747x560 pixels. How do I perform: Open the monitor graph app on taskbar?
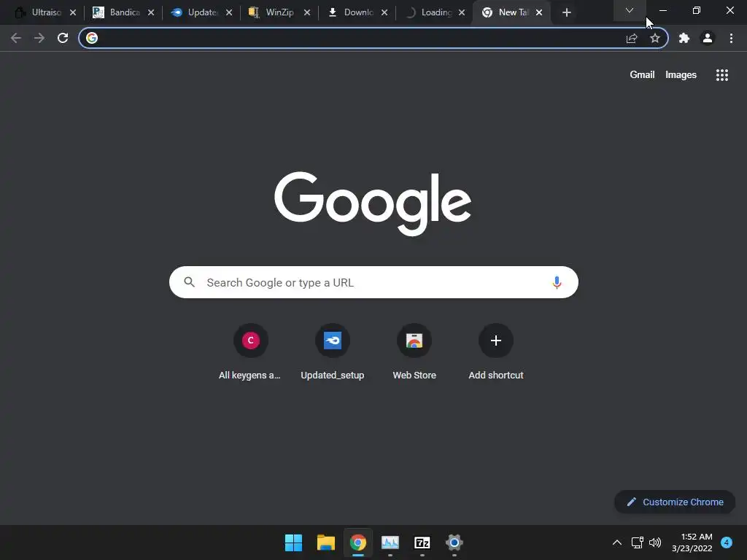pos(390,542)
